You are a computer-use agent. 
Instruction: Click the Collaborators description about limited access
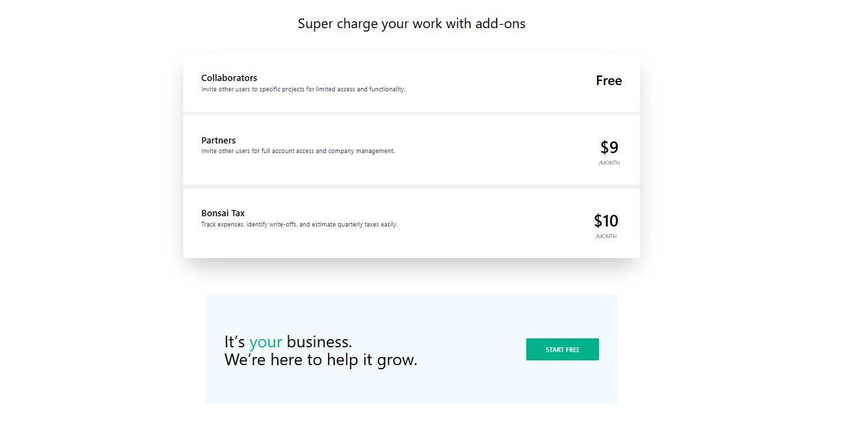(303, 89)
